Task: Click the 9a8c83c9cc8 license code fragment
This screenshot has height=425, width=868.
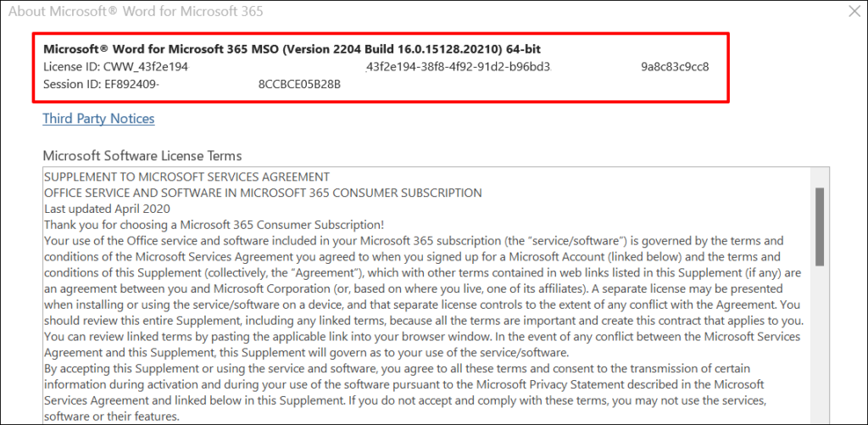Action: click(675, 66)
